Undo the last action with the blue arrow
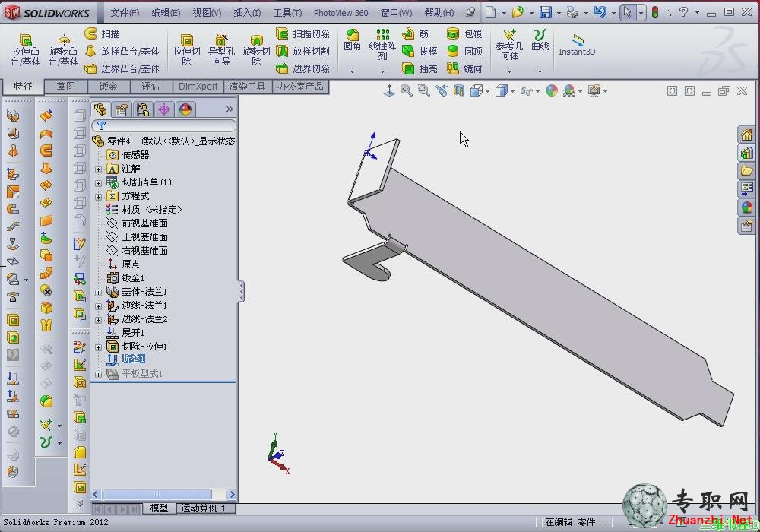This screenshot has height=532, width=760. (x=600, y=12)
